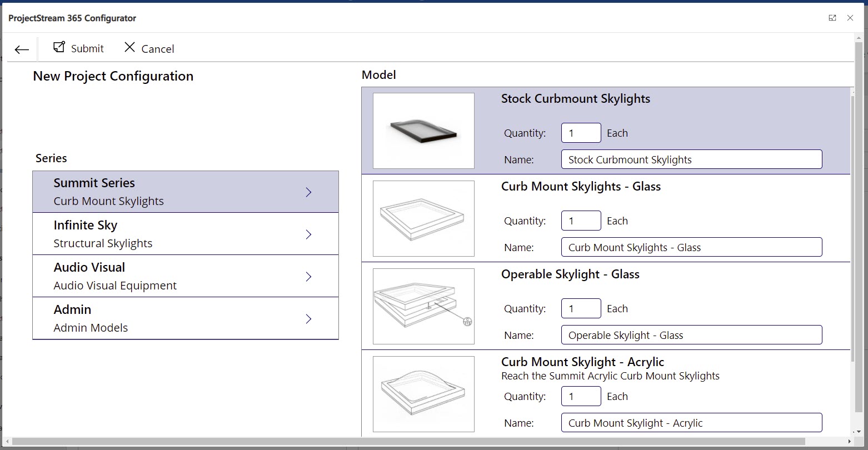Viewport: 868px width, 450px height.
Task: Click the scroll down arrow at bottom right
Action: [859, 431]
